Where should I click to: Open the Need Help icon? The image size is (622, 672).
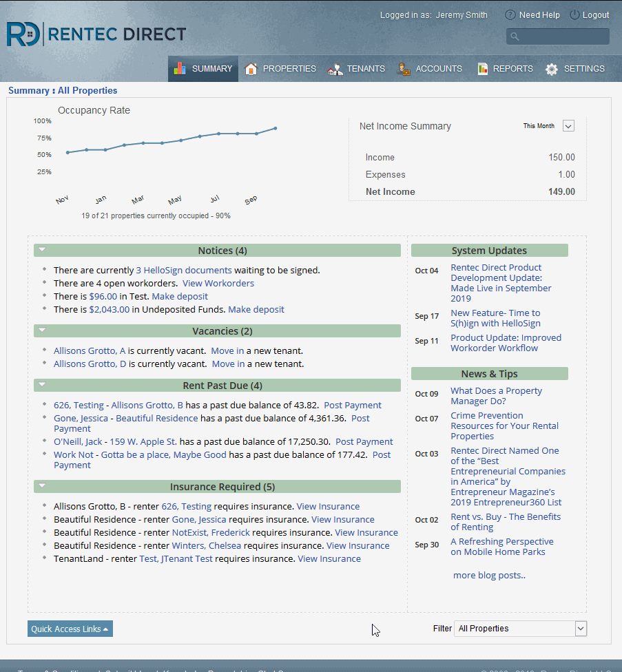click(x=510, y=14)
